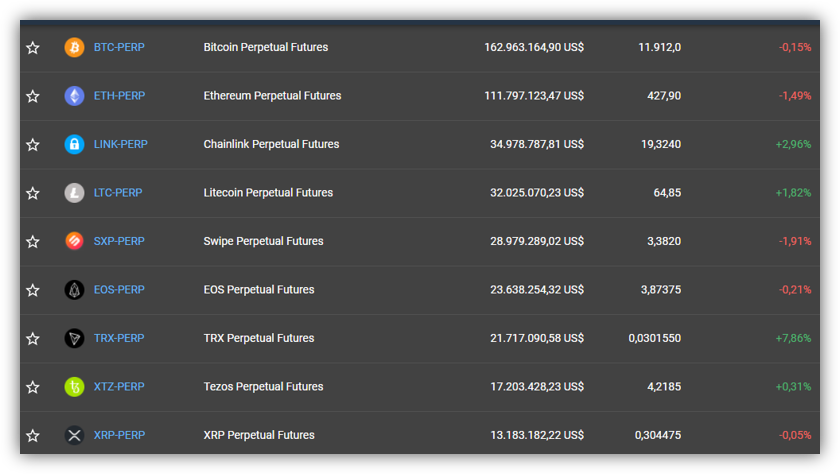Click the XRP coin icon

tap(74, 435)
